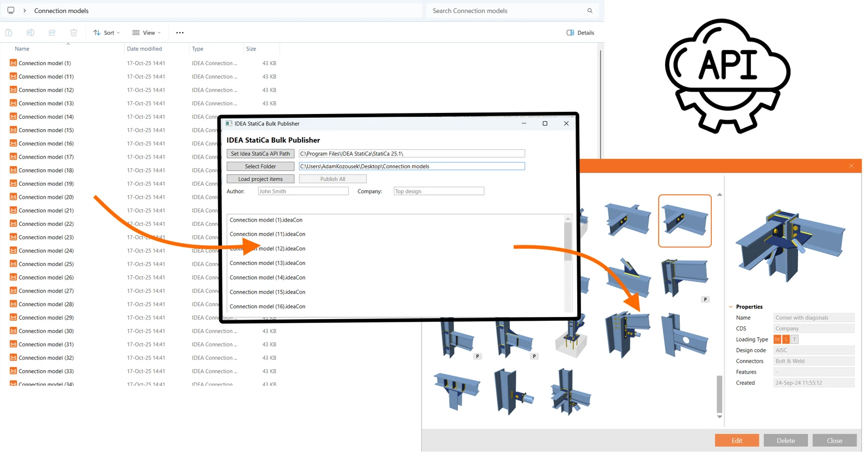Click the Author input field
The width and height of the screenshot is (868, 456).
pyautogui.click(x=303, y=191)
